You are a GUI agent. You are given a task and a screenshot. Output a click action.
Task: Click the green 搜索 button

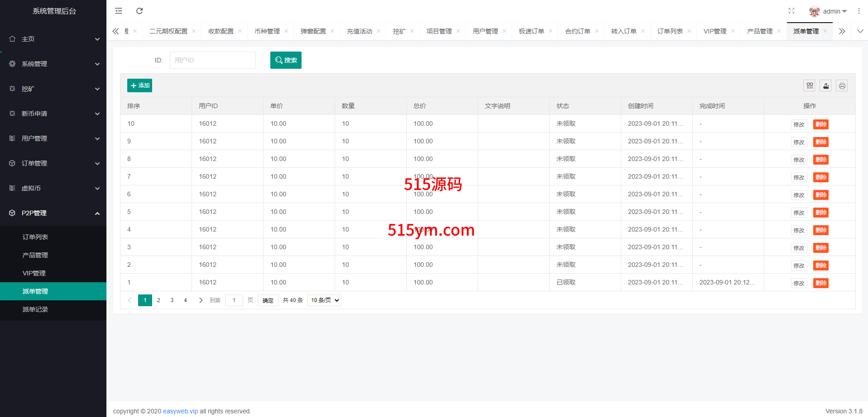[286, 60]
